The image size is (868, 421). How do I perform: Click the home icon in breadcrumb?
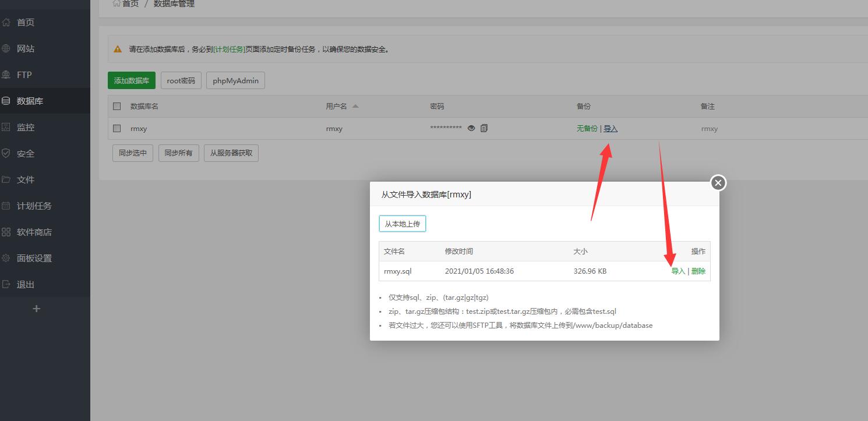[x=117, y=3]
